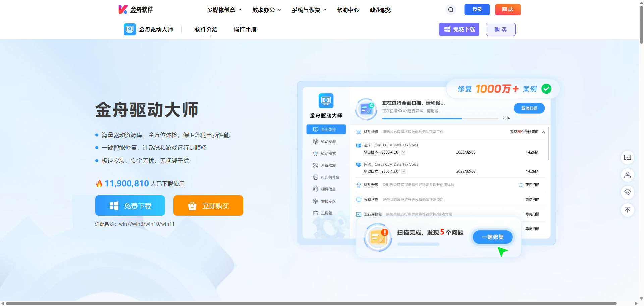The image size is (644, 306).
Task: Click the 运行库修复 icon in preview
Action: pos(359,214)
